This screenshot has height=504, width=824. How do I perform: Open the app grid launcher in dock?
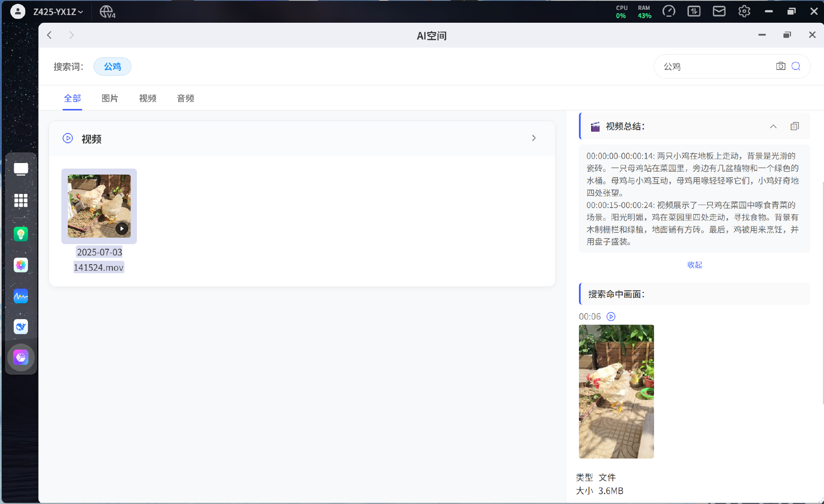[21, 200]
